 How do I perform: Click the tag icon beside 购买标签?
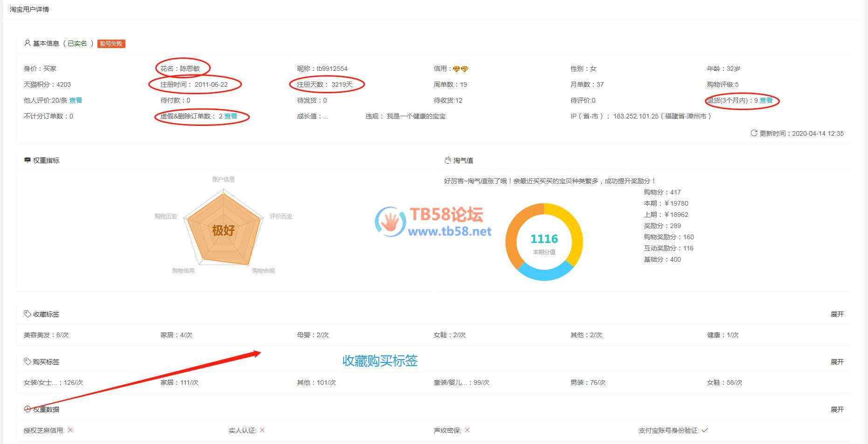pos(27,361)
